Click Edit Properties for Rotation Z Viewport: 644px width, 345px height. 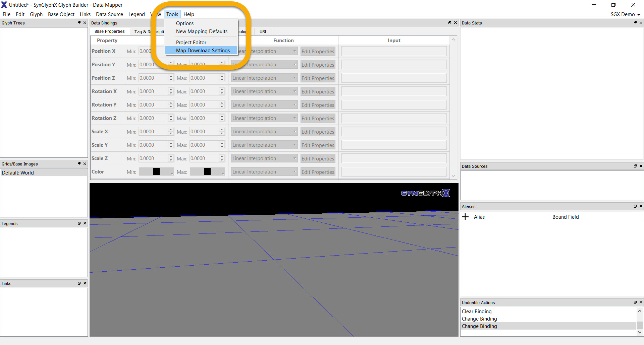[318, 118]
